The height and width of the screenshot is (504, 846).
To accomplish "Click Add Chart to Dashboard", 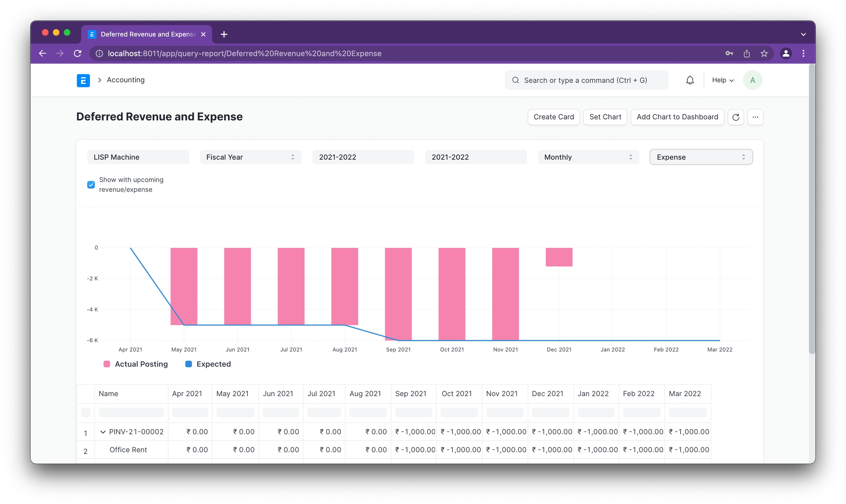I will pyautogui.click(x=677, y=117).
